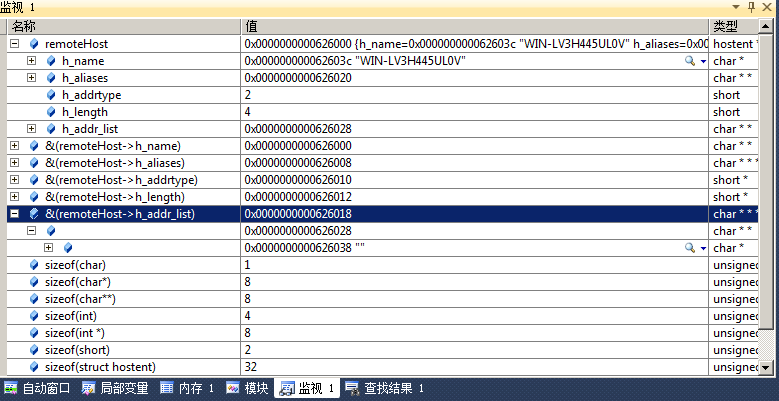Click the h_name variable cube icon
The width and height of the screenshot is (779, 401).
51,61
